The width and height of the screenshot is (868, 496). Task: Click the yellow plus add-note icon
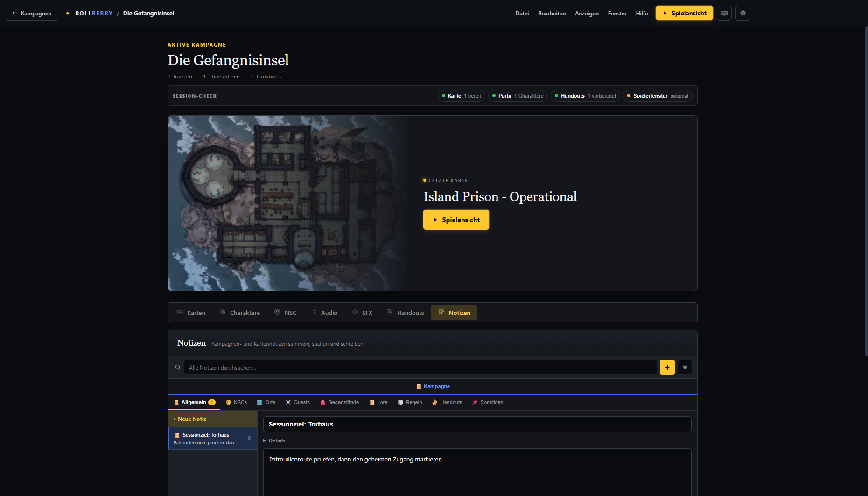point(667,367)
